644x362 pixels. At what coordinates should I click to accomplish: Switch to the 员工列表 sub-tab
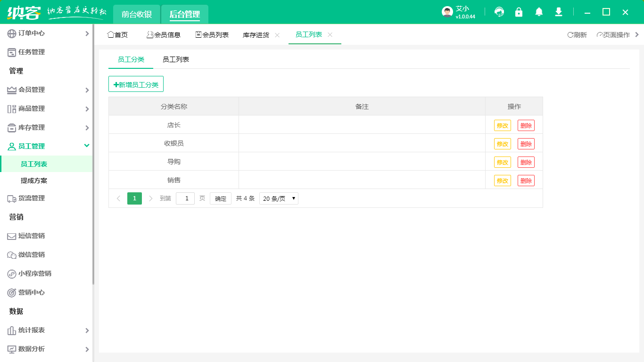pyautogui.click(x=176, y=59)
